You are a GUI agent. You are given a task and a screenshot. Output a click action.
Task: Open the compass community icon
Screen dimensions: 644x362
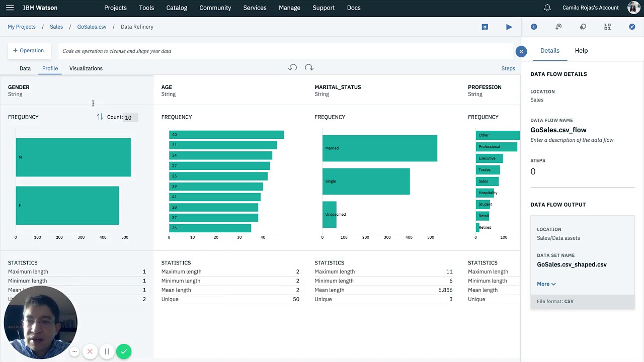point(632,27)
